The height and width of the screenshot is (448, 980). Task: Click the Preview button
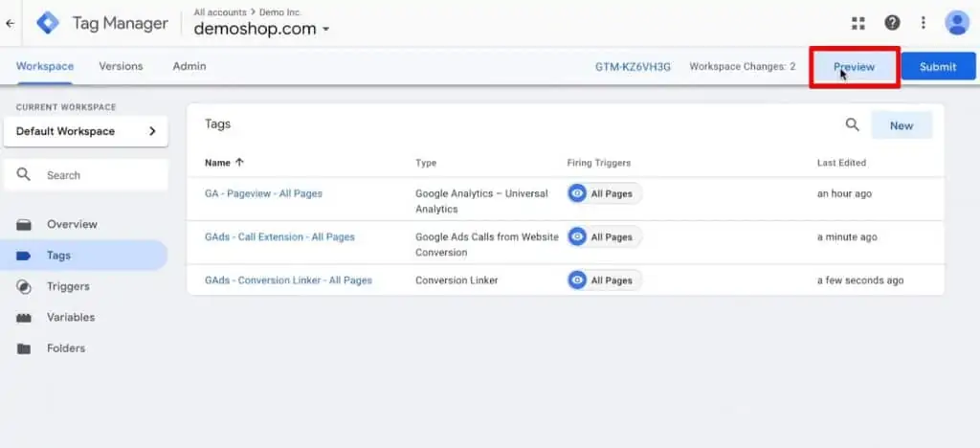click(855, 67)
